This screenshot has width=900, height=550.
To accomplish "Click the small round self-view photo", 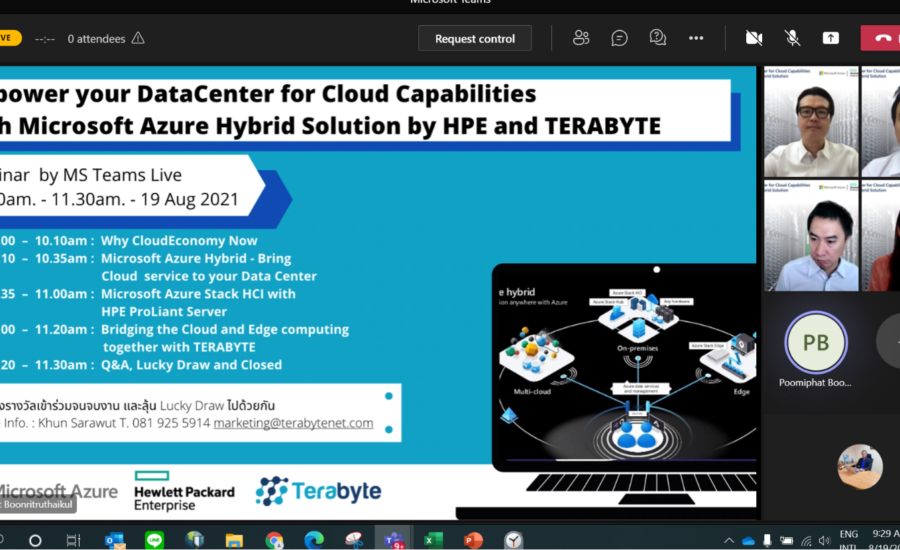I will [860, 466].
